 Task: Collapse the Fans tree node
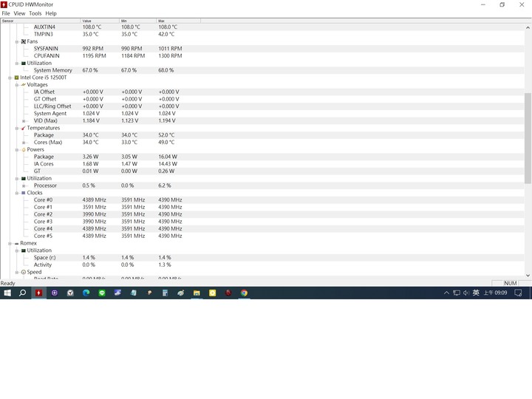[x=16, y=41]
